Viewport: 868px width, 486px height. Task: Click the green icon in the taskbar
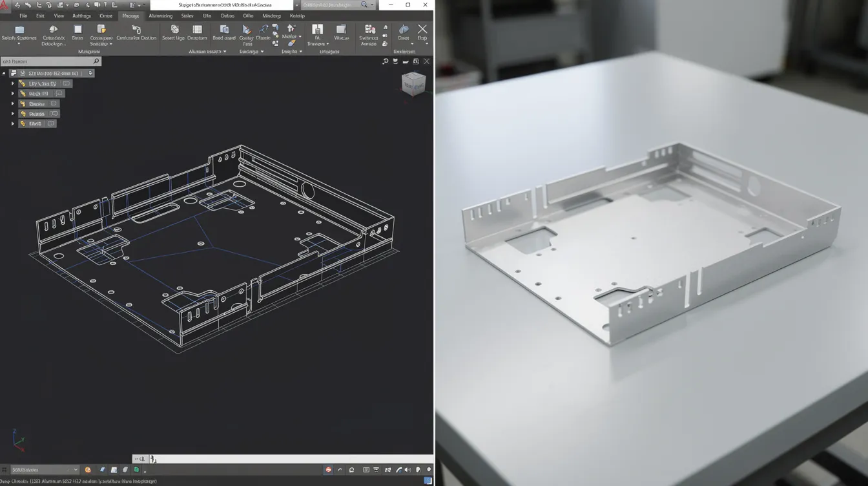(x=137, y=470)
